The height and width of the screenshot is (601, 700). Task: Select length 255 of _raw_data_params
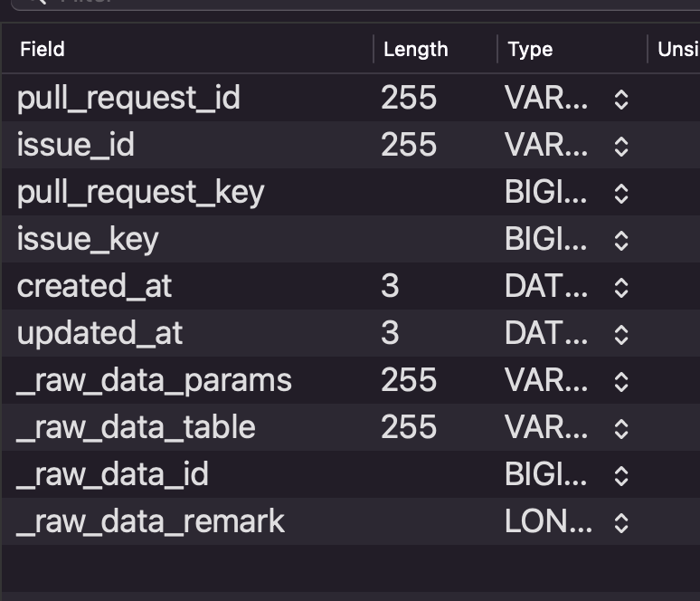[x=409, y=380]
